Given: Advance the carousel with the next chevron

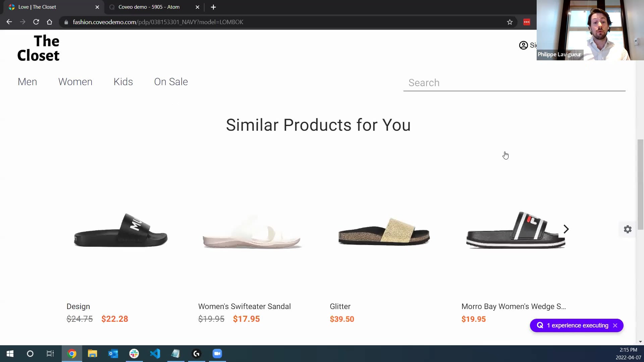Looking at the screenshot, I should 566,229.
